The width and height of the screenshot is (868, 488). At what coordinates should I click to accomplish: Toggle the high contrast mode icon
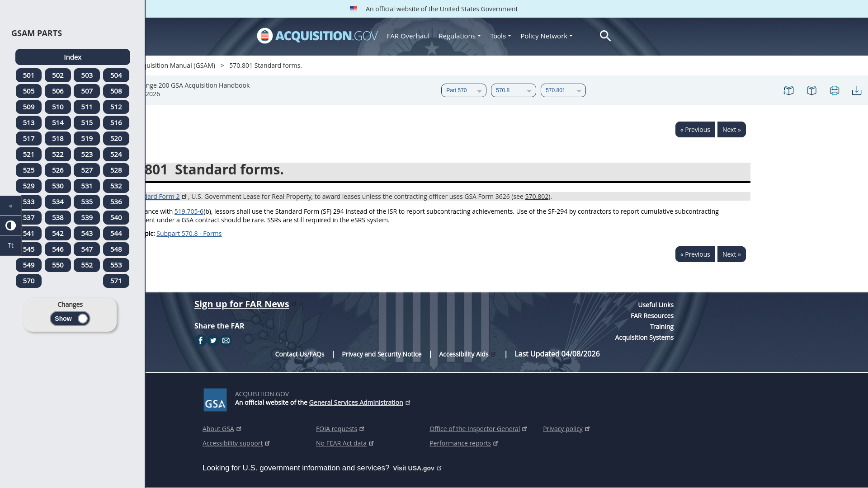(x=11, y=225)
